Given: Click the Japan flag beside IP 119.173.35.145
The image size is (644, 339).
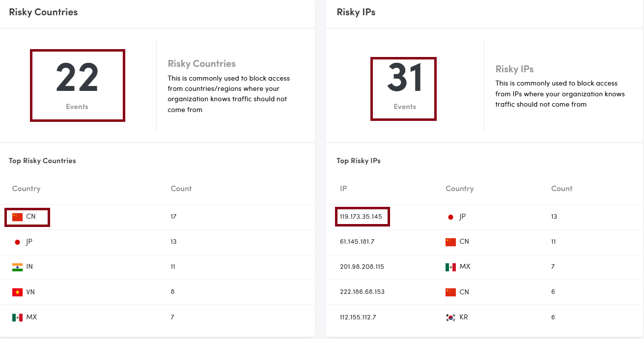Looking at the screenshot, I should (x=451, y=217).
